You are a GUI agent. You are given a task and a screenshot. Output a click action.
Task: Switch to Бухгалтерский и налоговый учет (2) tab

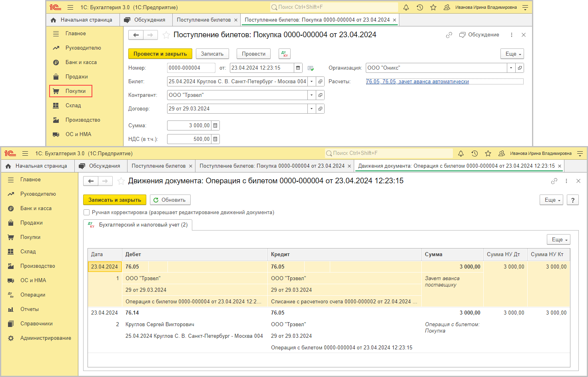click(x=138, y=225)
